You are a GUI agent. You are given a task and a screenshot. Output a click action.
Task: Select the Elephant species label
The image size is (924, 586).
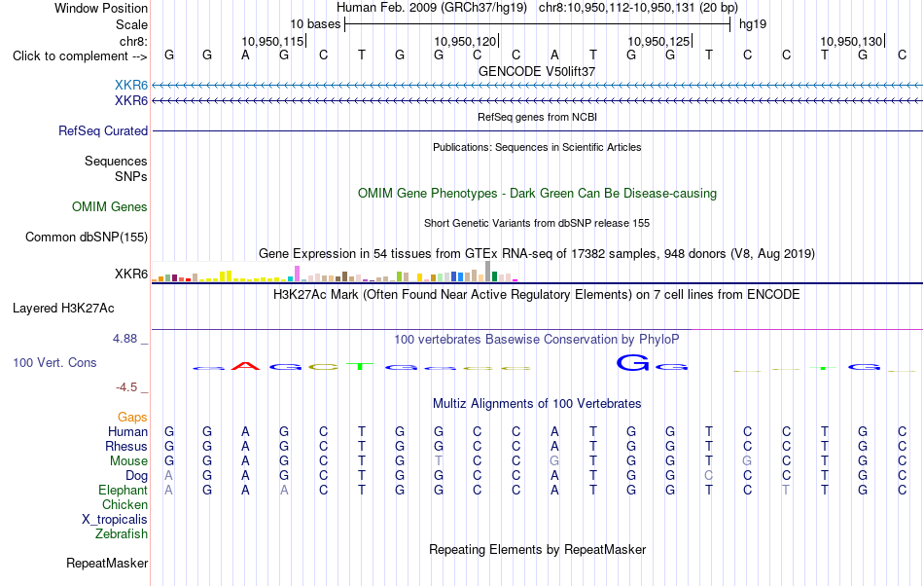(124, 490)
